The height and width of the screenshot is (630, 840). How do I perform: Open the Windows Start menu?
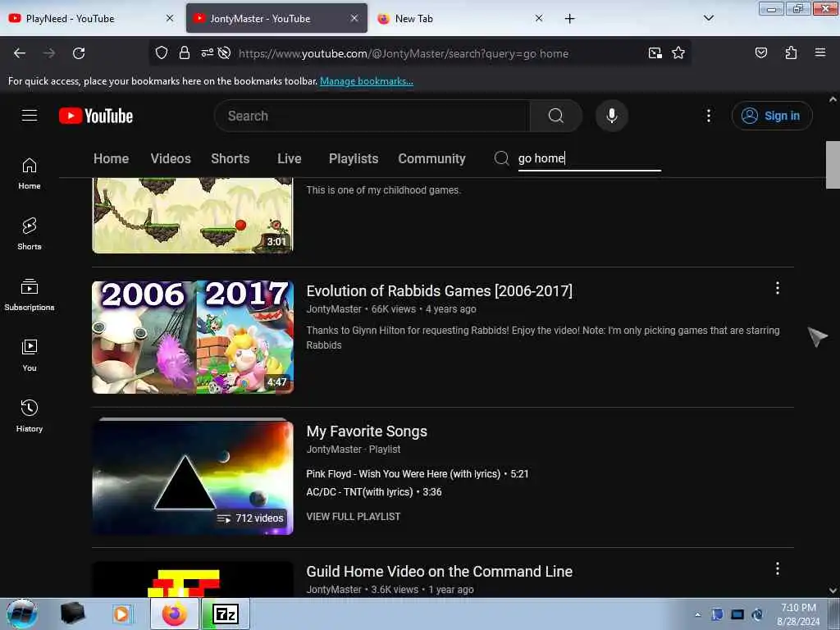[22, 614]
